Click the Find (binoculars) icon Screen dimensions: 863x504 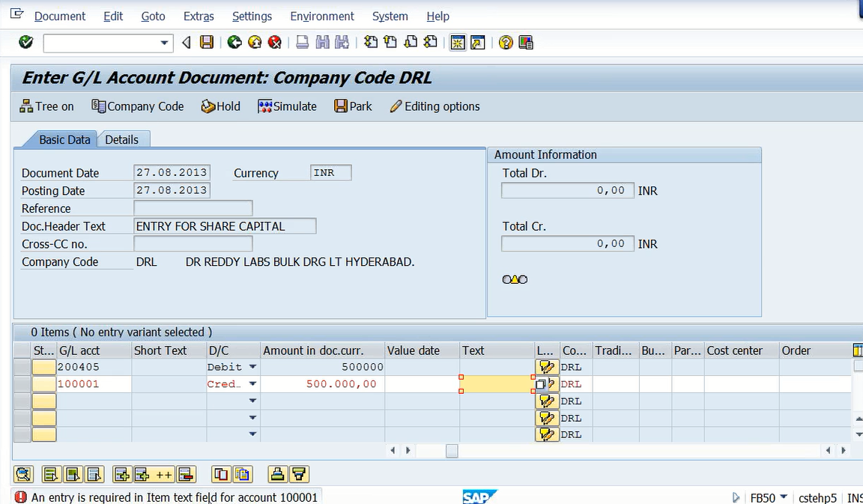click(x=322, y=43)
